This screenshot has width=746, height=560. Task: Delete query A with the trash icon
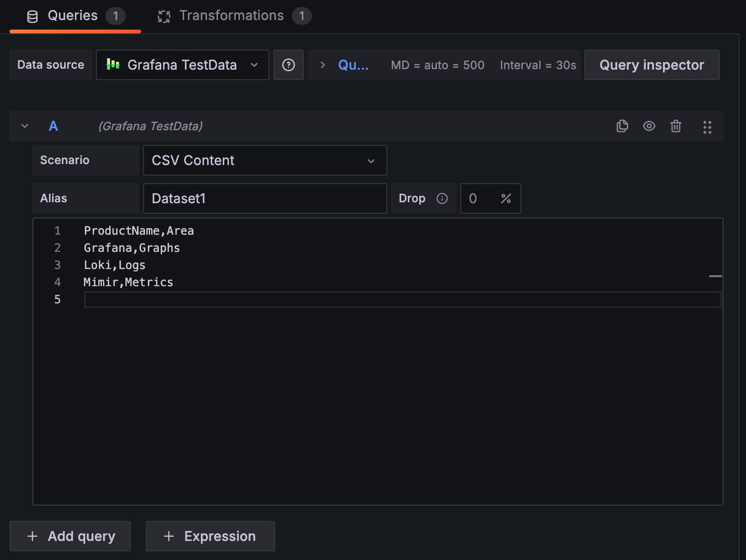(675, 126)
